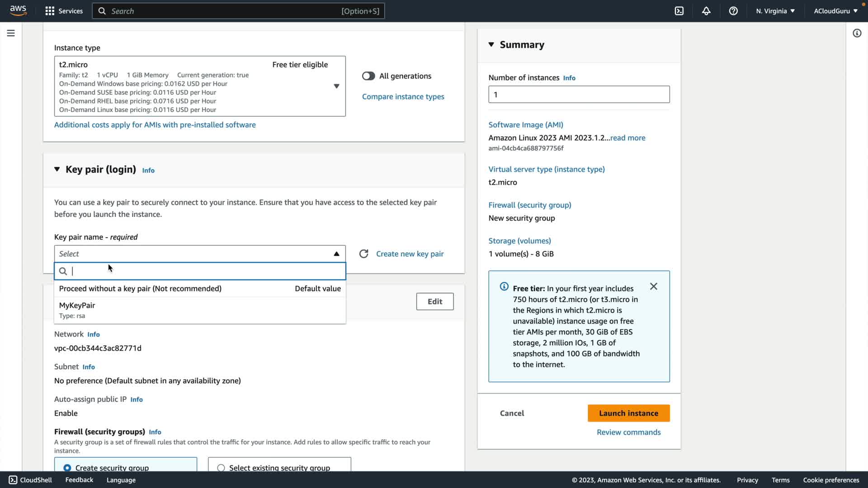Viewport: 868px width, 488px height.
Task: Open CloudShell from top navigation bar
Action: (679, 11)
